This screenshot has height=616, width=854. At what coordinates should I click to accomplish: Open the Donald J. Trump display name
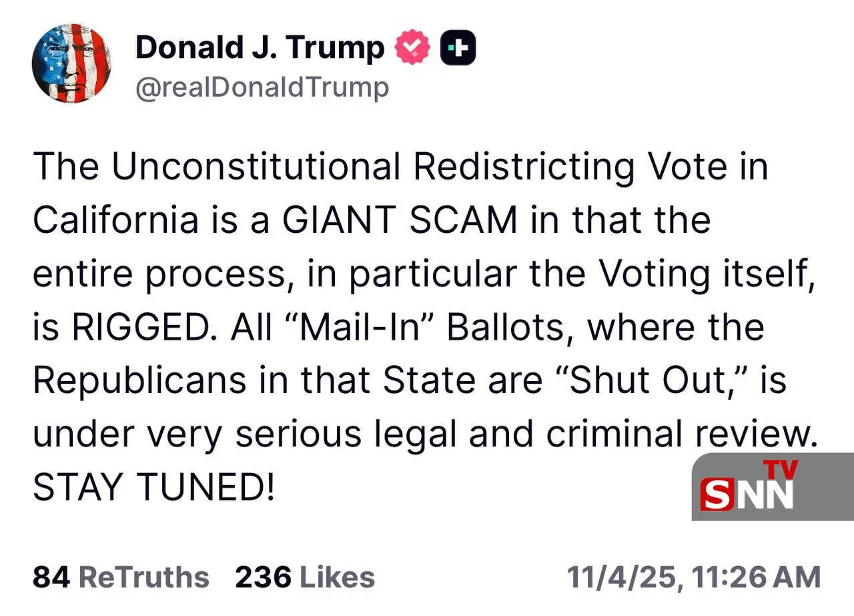click(260, 47)
